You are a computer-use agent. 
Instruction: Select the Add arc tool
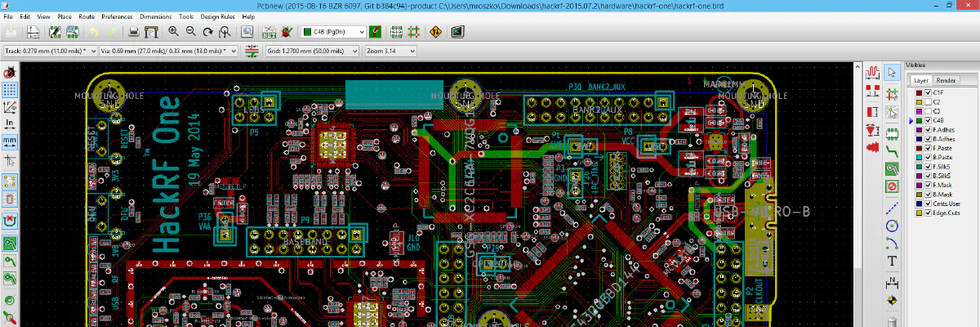point(892,243)
